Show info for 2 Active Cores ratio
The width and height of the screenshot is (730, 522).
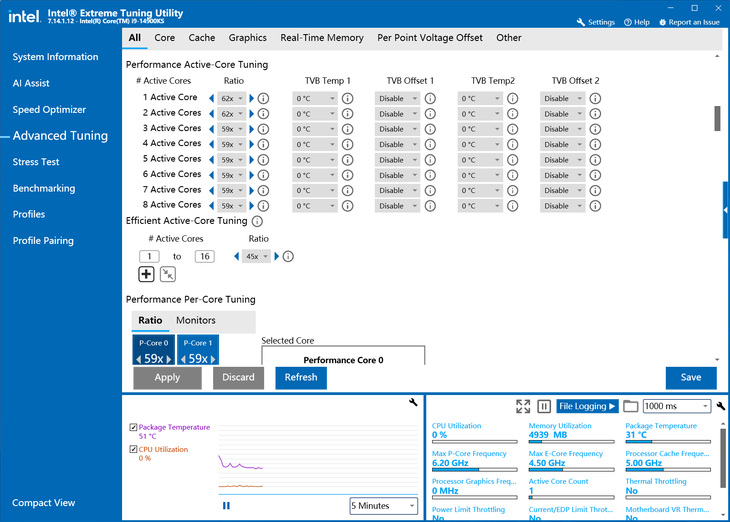[264, 114]
